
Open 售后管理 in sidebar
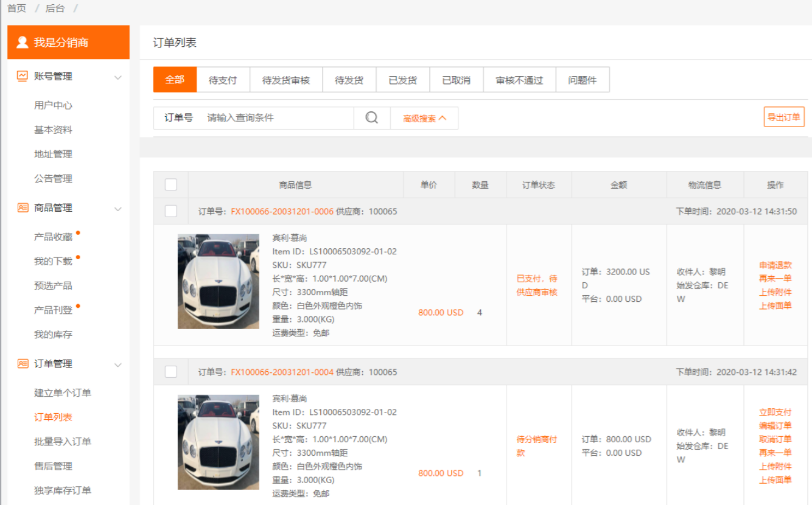53,465
